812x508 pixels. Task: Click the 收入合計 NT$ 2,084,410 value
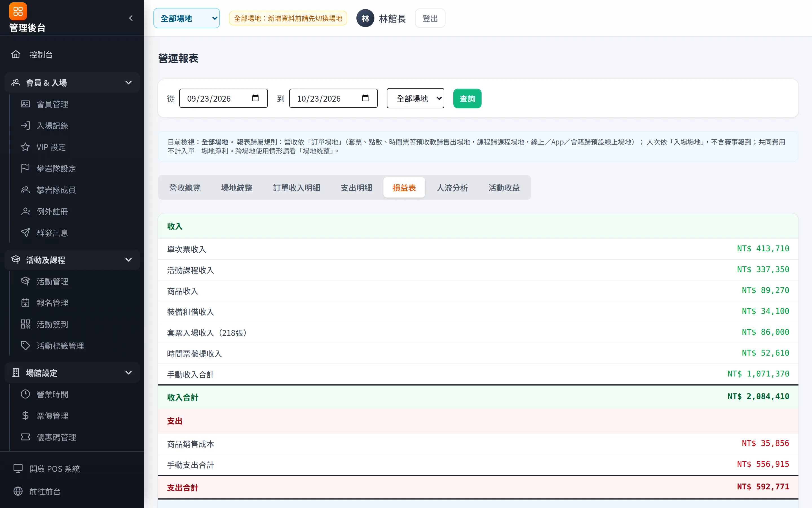758,397
